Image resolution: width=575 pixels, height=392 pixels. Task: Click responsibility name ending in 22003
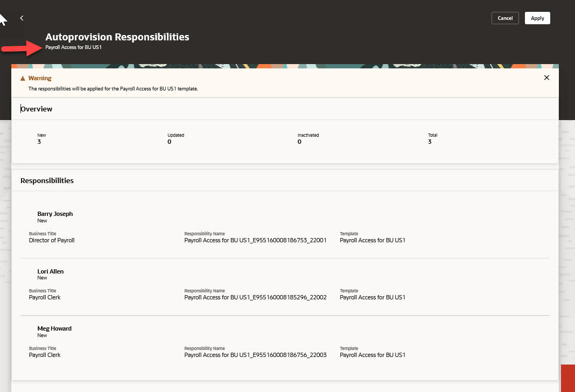(x=255, y=355)
